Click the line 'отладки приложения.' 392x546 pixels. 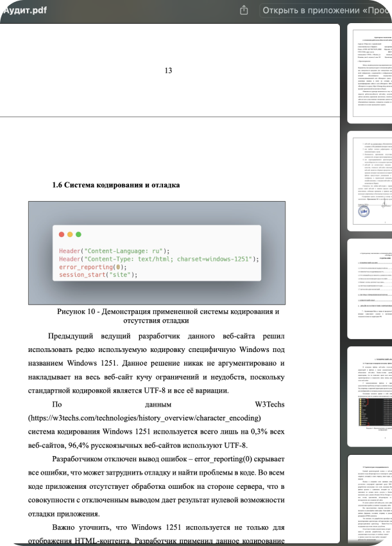click(x=64, y=514)
